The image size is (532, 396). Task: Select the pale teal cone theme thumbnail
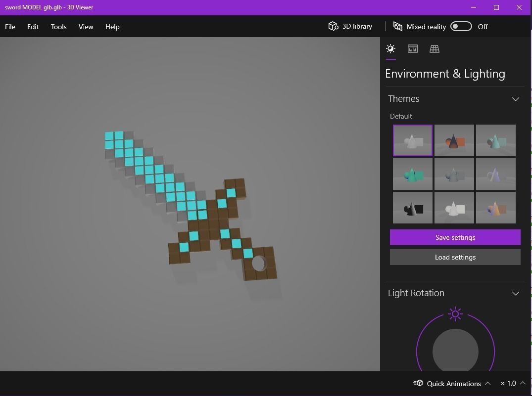tap(496, 140)
